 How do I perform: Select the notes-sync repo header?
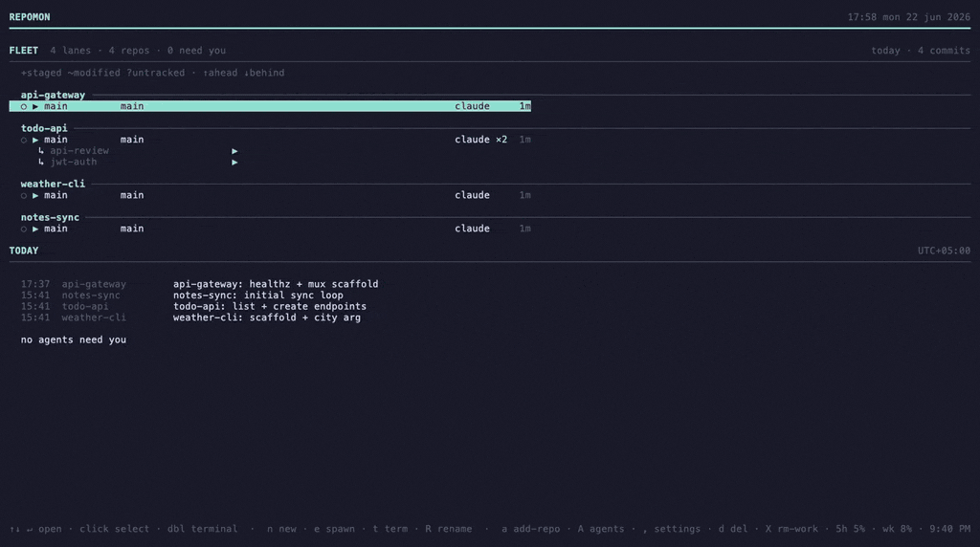[50, 217]
